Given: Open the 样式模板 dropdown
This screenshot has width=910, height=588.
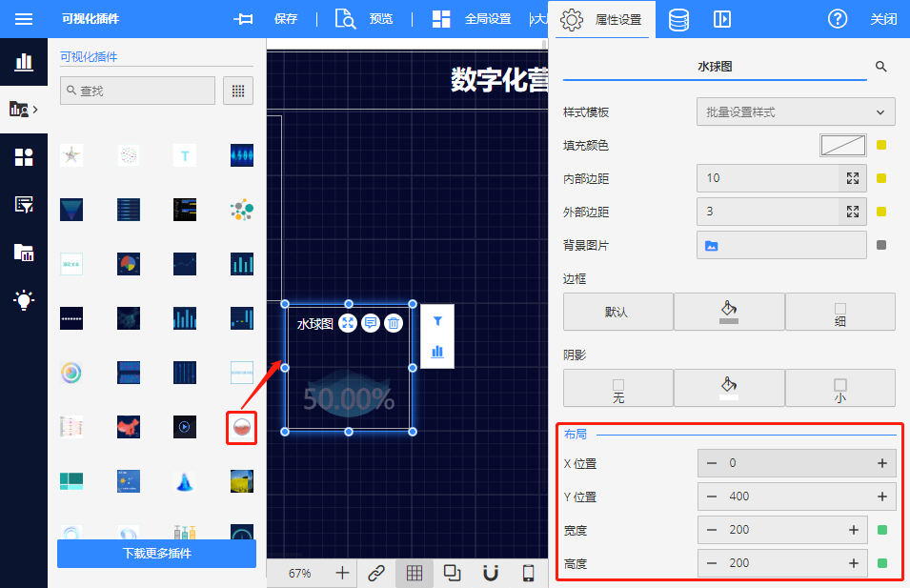Looking at the screenshot, I should tap(796, 112).
